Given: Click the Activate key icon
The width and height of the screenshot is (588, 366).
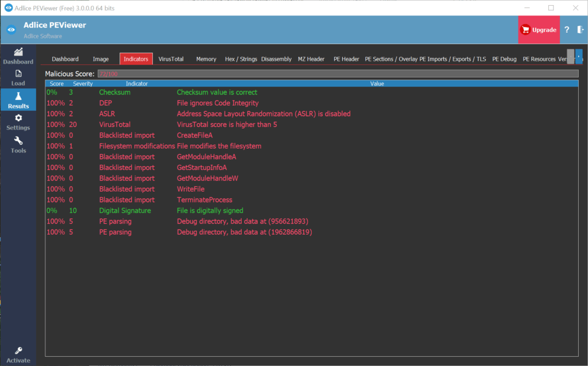Looking at the screenshot, I should point(18,351).
